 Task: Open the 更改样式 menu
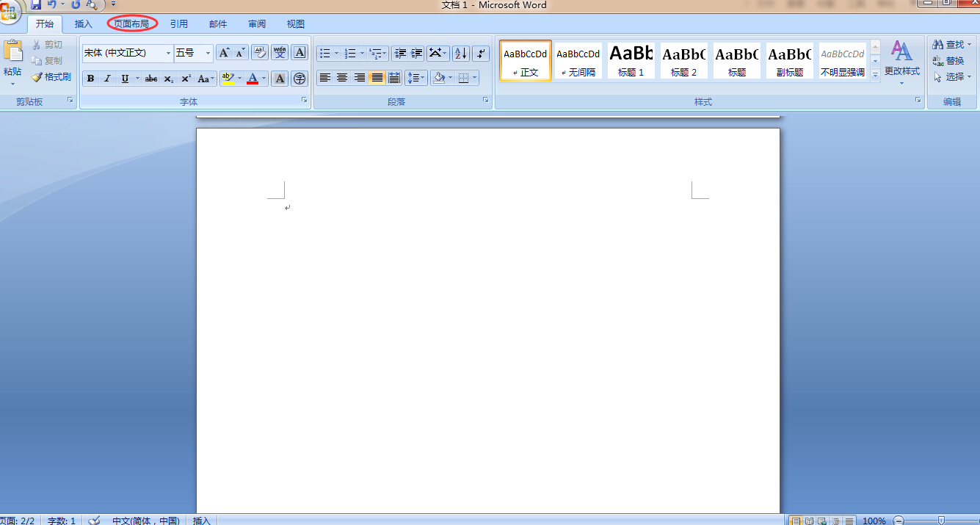[901, 63]
